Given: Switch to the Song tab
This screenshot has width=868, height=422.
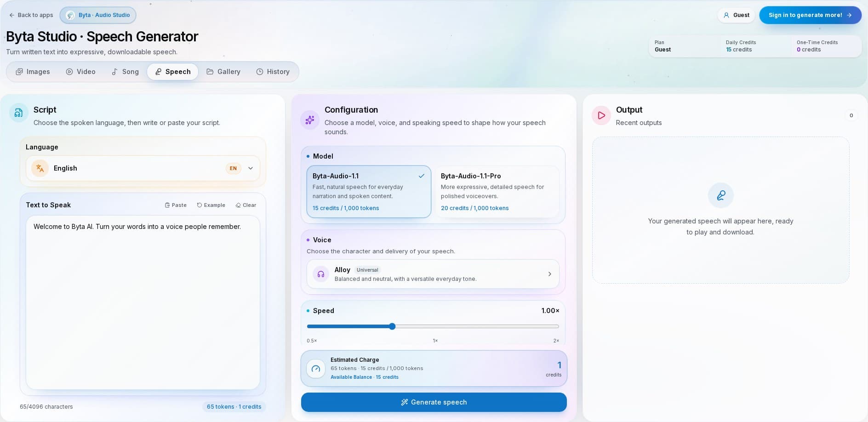Looking at the screenshot, I should coord(125,72).
